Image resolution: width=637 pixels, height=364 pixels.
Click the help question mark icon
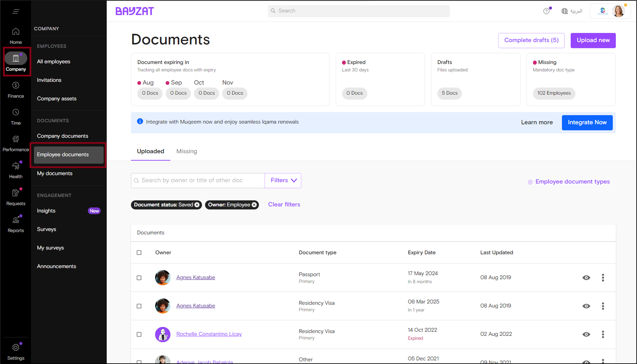pos(546,11)
